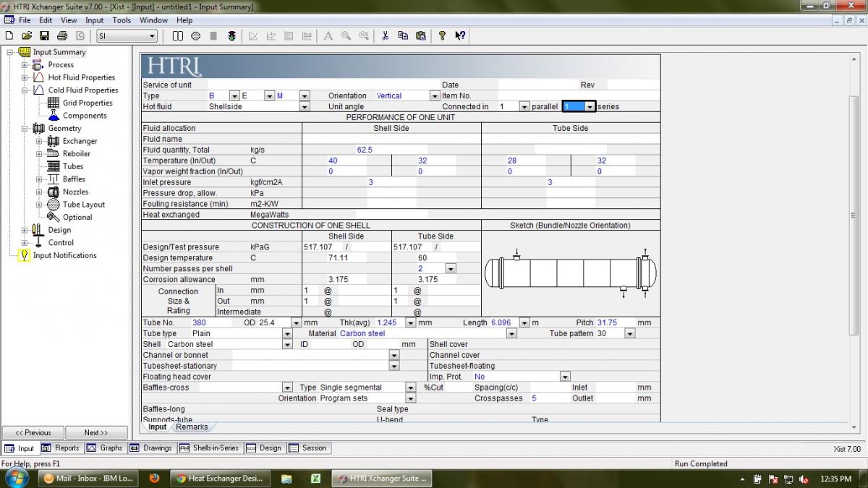Switch to the Shells-in-Series tab
868x488 pixels.
[210, 448]
